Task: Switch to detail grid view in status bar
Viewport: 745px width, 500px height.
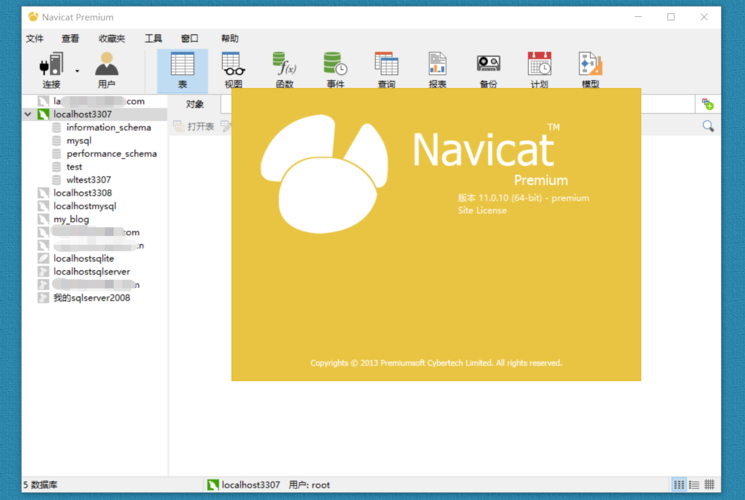Action: pos(709,485)
